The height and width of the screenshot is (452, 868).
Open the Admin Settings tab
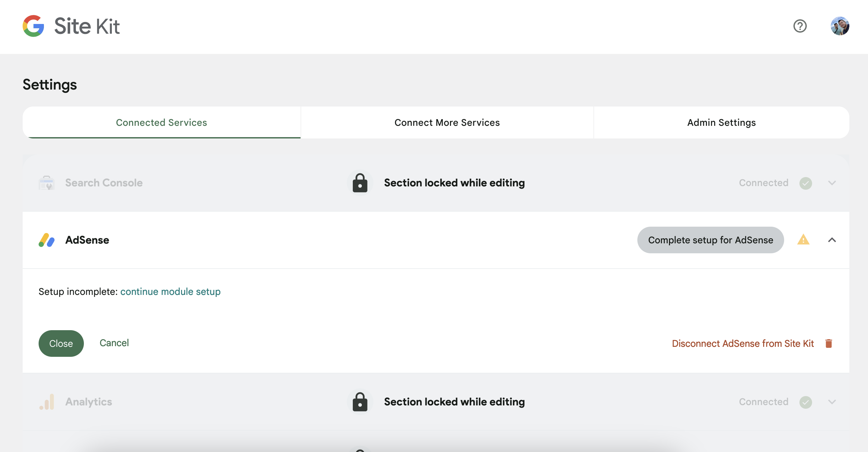pyautogui.click(x=721, y=122)
